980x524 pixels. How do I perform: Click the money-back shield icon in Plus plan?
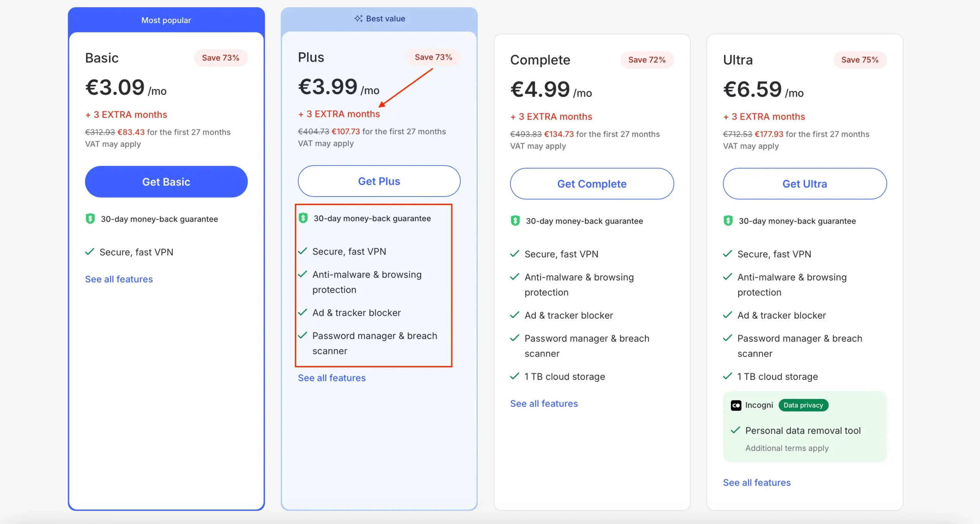click(x=303, y=218)
